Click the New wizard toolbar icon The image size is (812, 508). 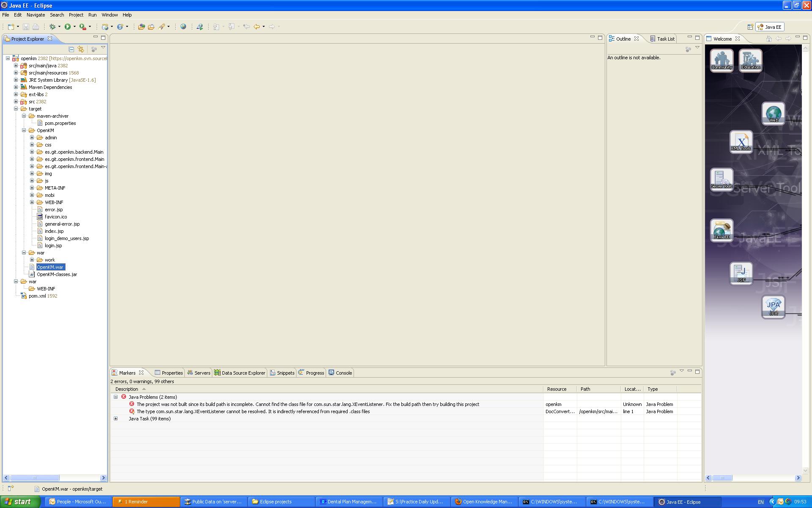pos(11,27)
